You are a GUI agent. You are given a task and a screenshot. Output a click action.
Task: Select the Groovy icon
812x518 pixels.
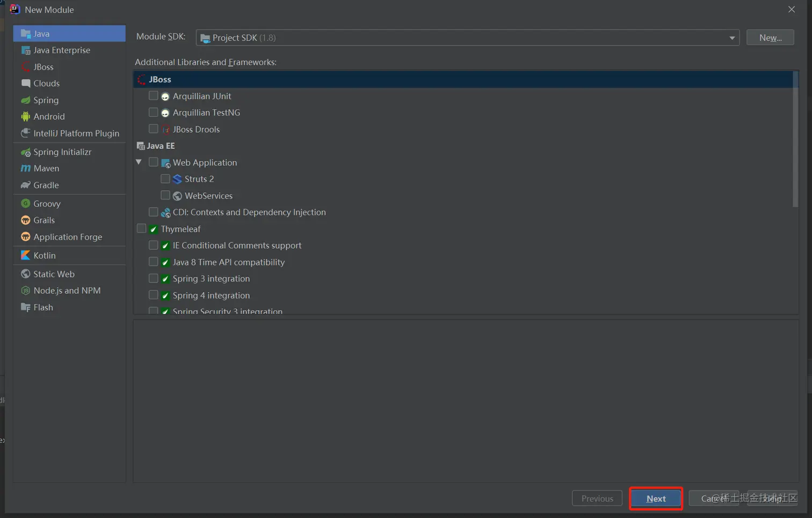point(25,204)
